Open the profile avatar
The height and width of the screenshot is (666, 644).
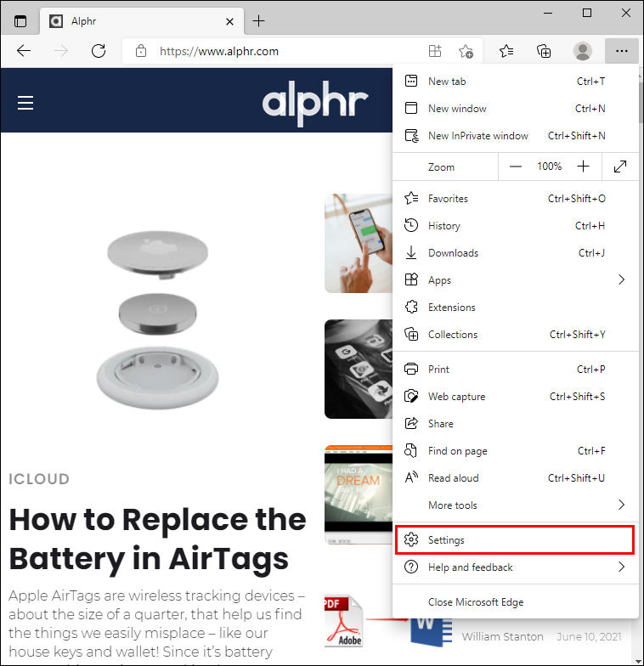tap(583, 51)
